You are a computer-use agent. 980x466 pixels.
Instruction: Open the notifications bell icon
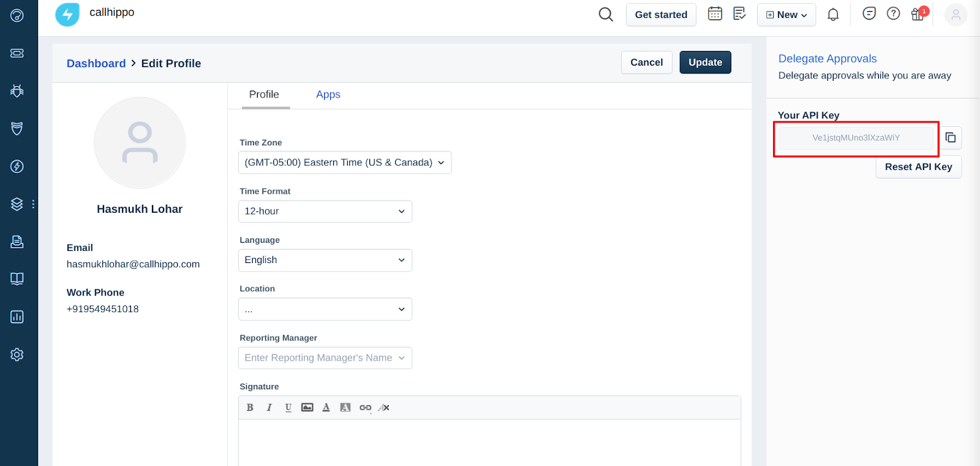pos(833,14)
